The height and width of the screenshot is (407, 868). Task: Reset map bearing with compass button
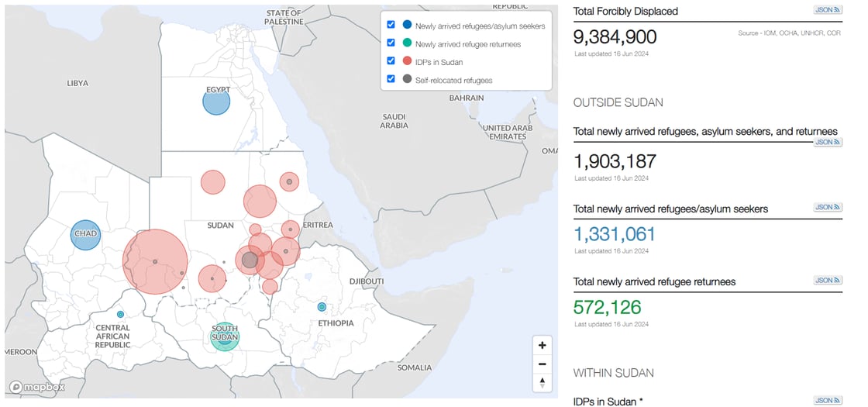(x=542, y=382)
